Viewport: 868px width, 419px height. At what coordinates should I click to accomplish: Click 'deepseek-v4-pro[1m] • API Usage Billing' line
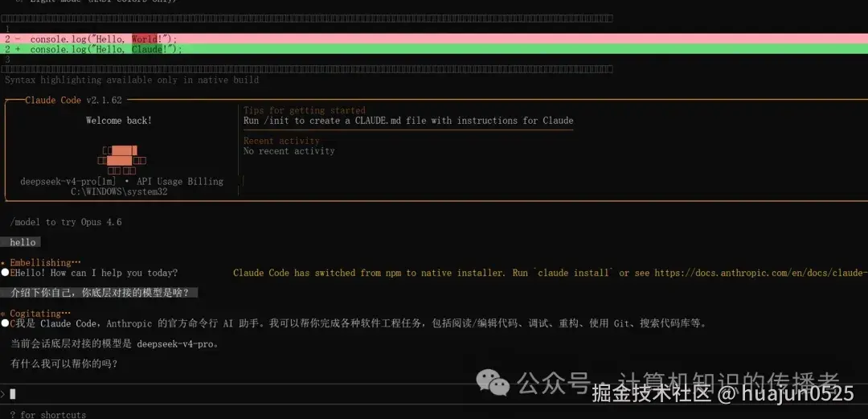tap(122, 181)
